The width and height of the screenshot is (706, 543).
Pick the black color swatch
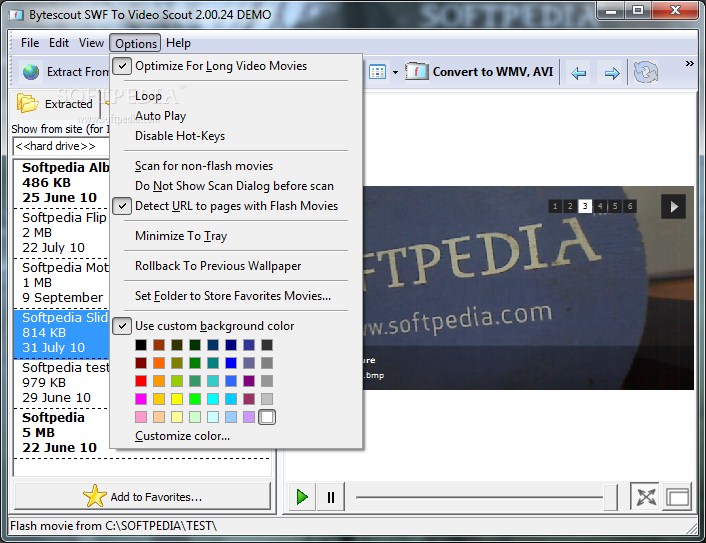coord(141,345)
